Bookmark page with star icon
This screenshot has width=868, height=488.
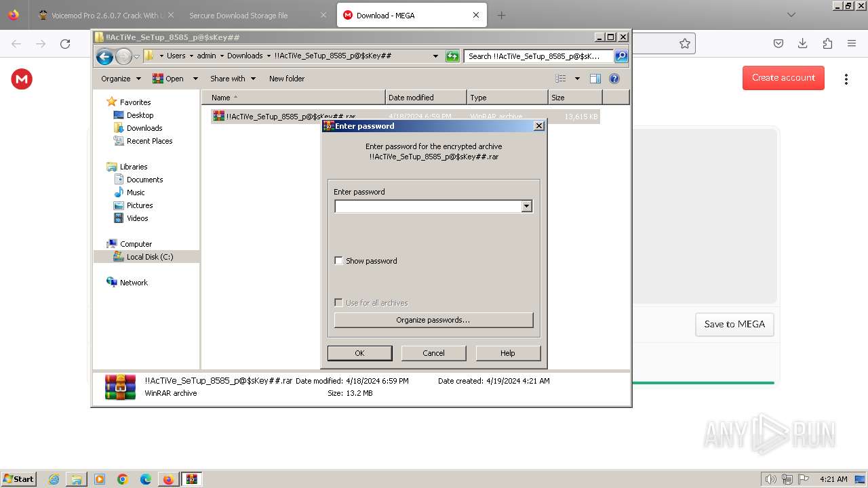(x=685, y=43)
